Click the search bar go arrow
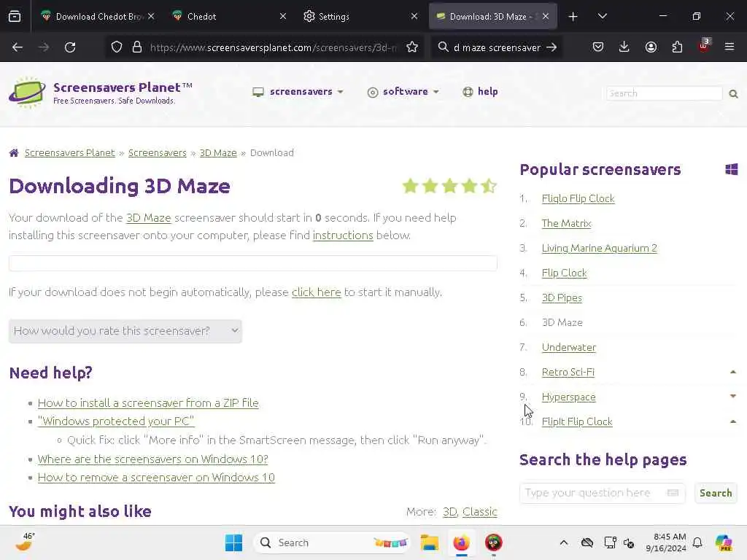 551,47
